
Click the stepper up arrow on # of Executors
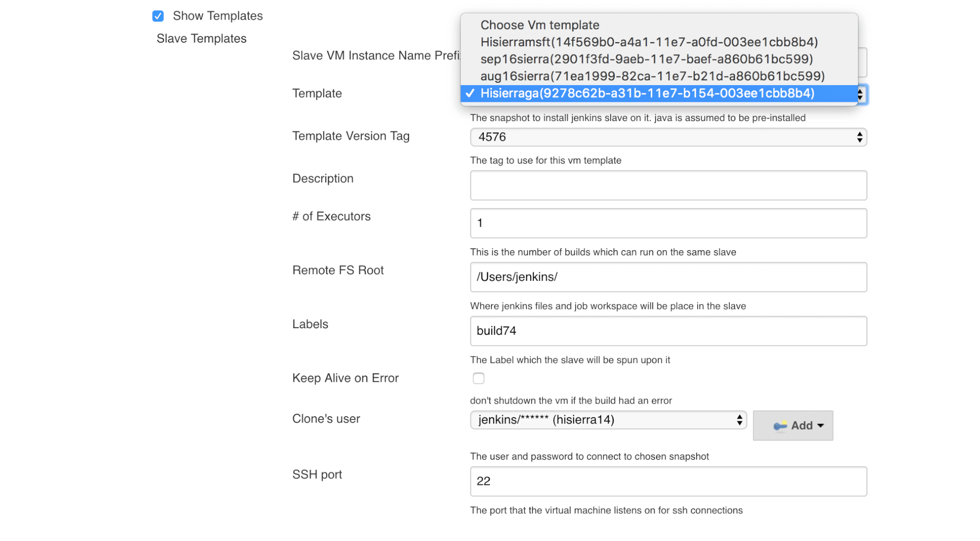860,219
